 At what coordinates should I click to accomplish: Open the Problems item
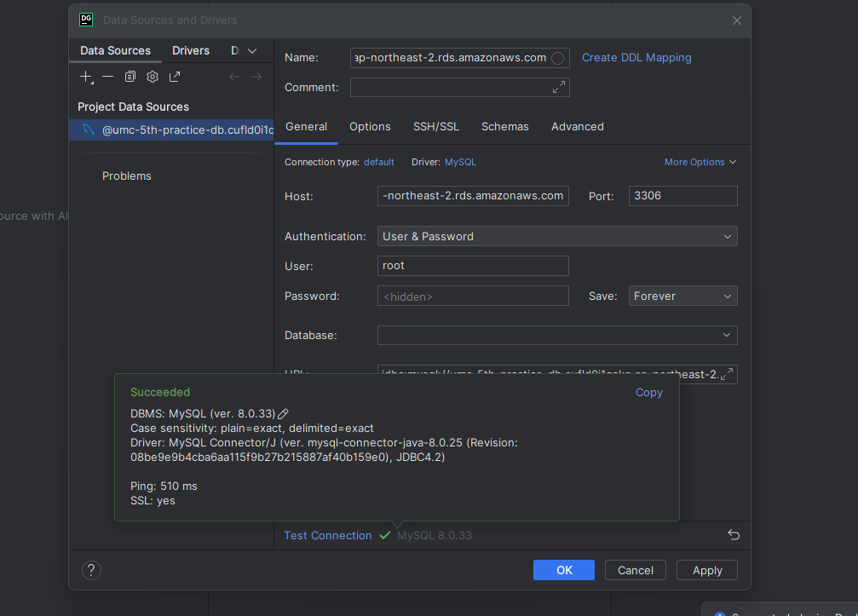(126, 176)
